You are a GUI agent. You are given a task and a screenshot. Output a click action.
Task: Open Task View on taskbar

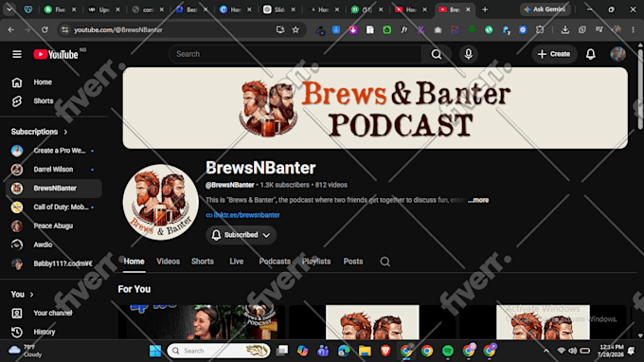tap(282, 351)
